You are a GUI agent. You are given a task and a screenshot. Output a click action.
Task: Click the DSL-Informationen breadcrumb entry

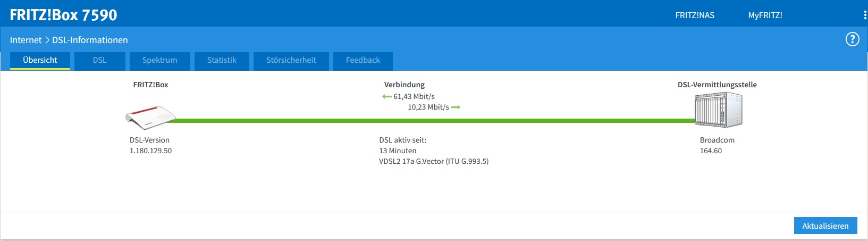(x=90, y=40)
